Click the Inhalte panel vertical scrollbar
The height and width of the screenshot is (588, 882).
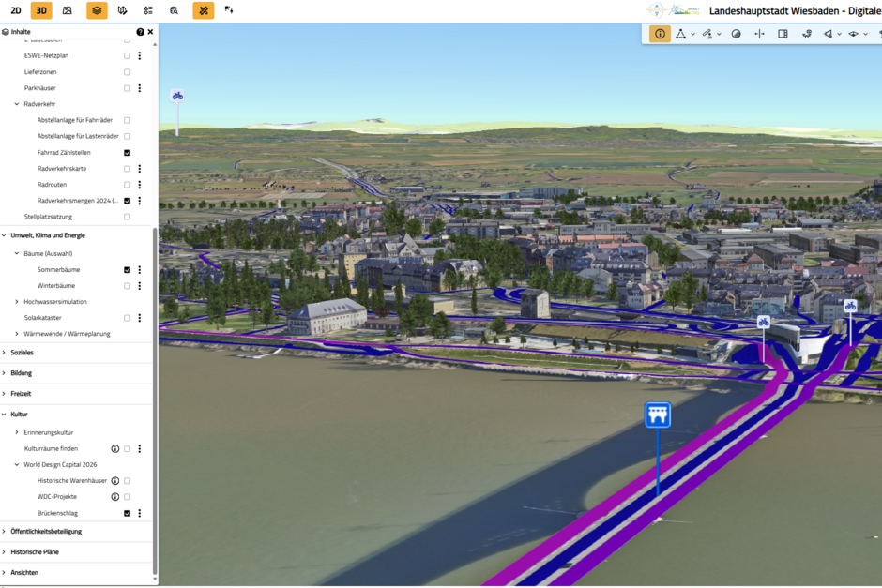point(155,400)
